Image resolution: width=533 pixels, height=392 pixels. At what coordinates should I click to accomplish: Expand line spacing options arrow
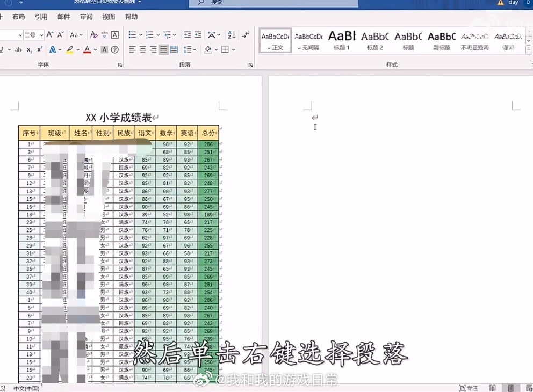195,50
